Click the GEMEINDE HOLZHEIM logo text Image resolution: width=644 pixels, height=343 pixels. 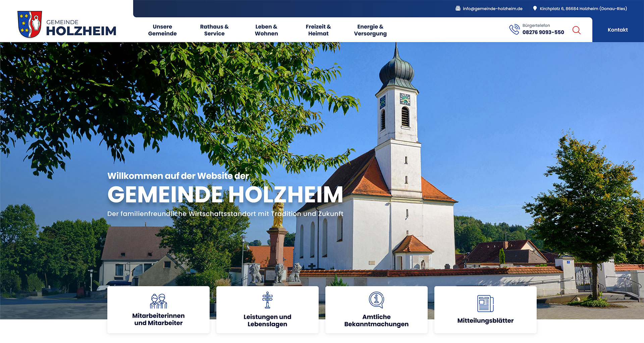click(x=81, y=28)
